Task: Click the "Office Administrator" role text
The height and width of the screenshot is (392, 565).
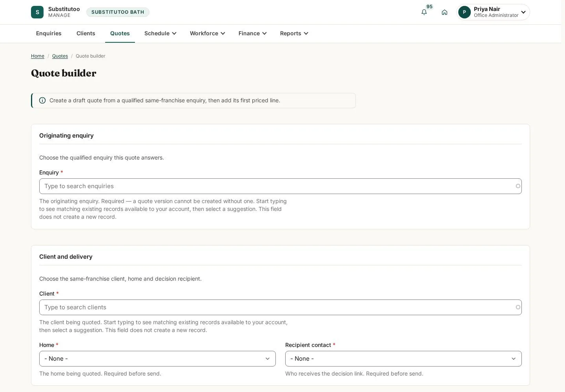Action: pyautogui.click(x=496, y=15)
